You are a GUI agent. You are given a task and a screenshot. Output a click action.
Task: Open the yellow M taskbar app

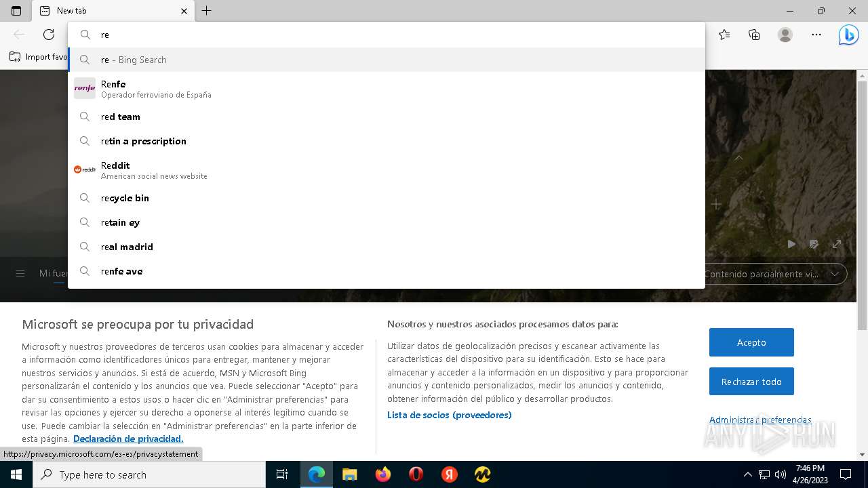483,474
